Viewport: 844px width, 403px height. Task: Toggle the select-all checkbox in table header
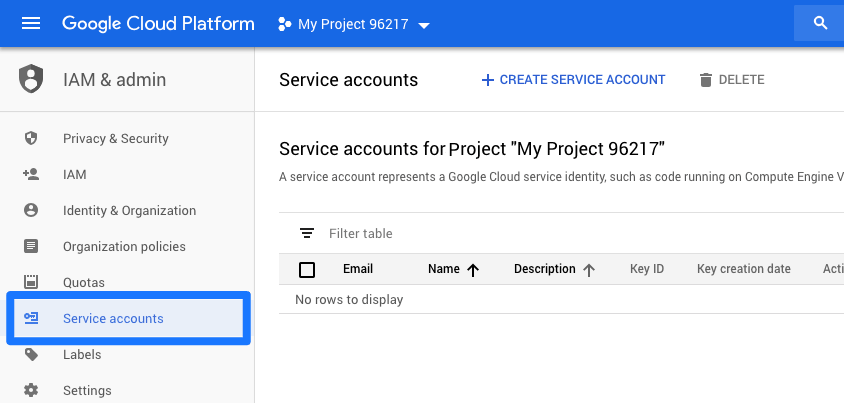307,269
